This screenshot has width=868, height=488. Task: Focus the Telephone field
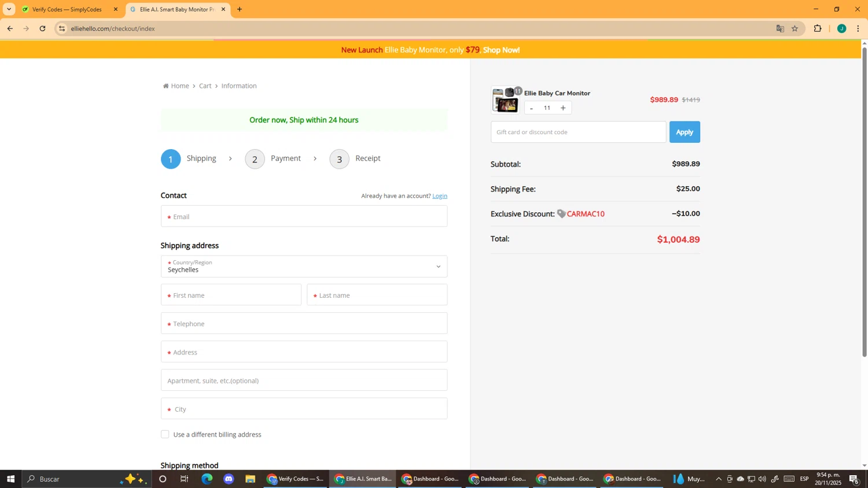click(304, 323)
